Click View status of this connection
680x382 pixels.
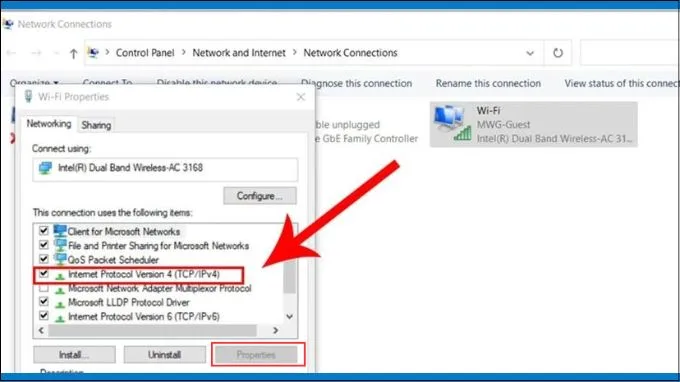click(x=621, y=83)
